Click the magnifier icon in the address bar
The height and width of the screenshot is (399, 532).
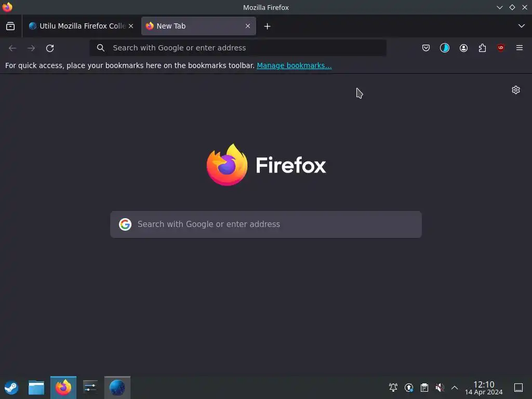[x=101, y=48]
